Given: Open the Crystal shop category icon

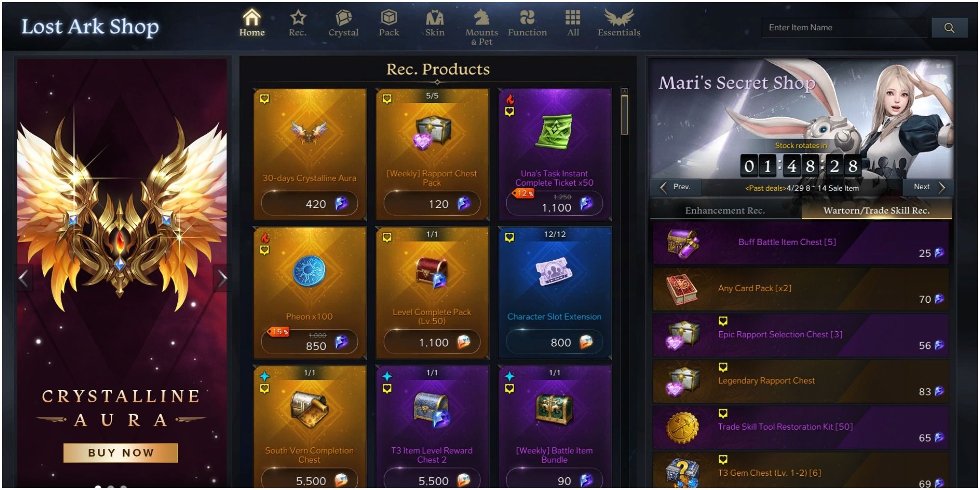Looking at the screenshot, I should (343, 18).
